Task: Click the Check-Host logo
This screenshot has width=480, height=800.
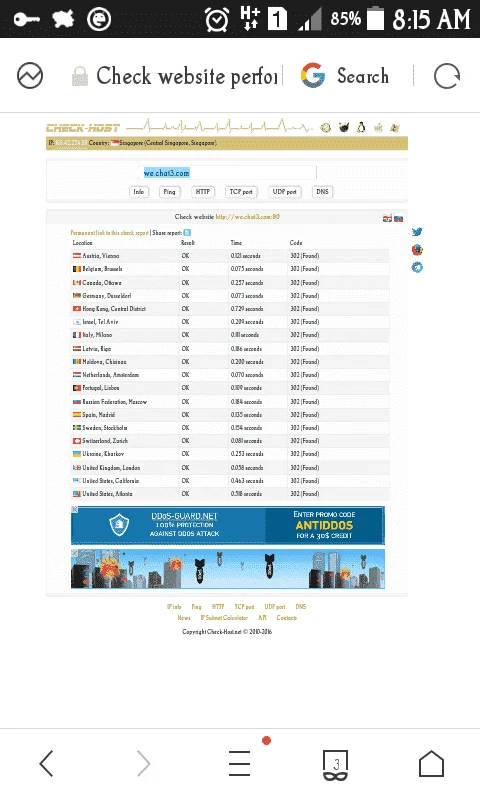Action: [x=83, y=128]
